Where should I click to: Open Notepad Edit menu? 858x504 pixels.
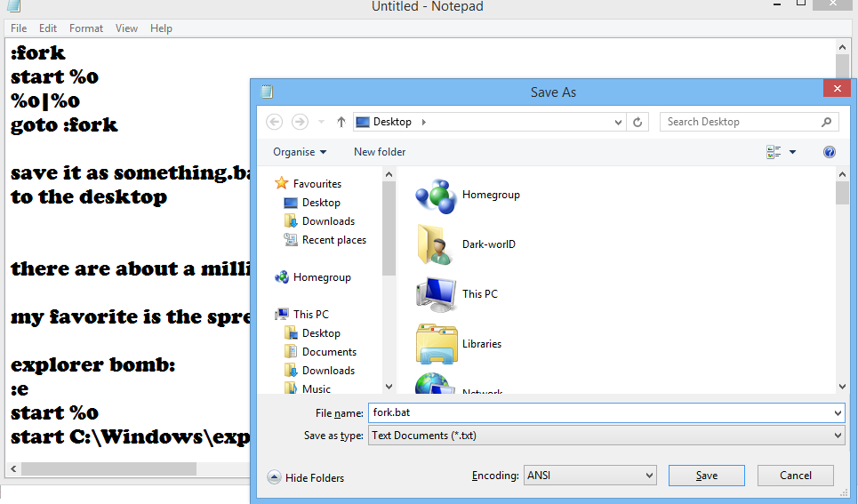[x=48, y=28]
